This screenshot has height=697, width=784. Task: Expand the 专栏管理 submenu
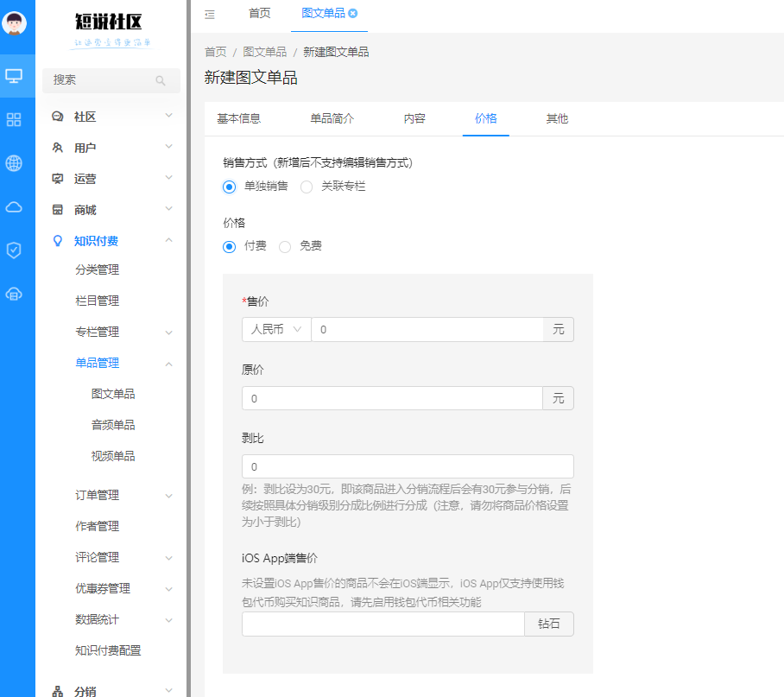pos(169,333)
